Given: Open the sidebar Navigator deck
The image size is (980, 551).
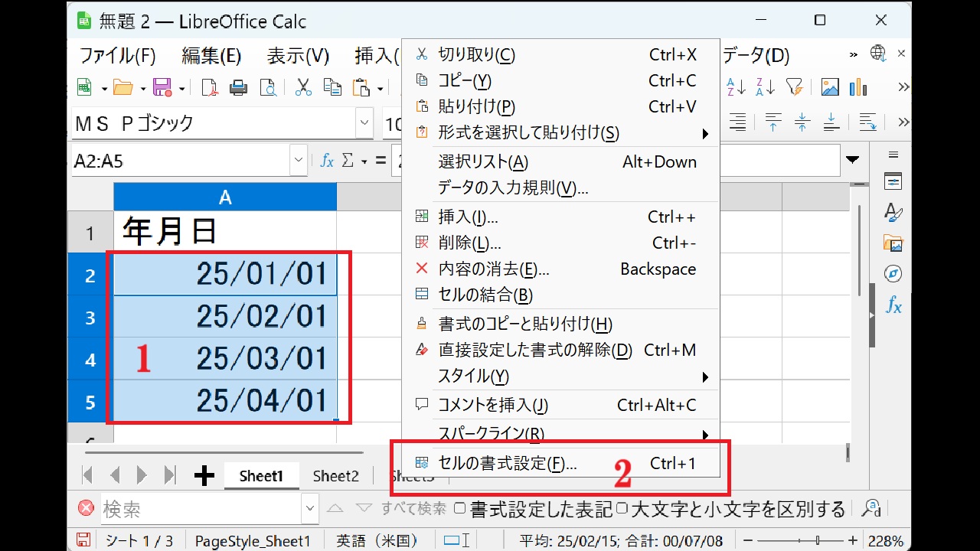Looking at the screenshot, I should (x=893, y=274).
